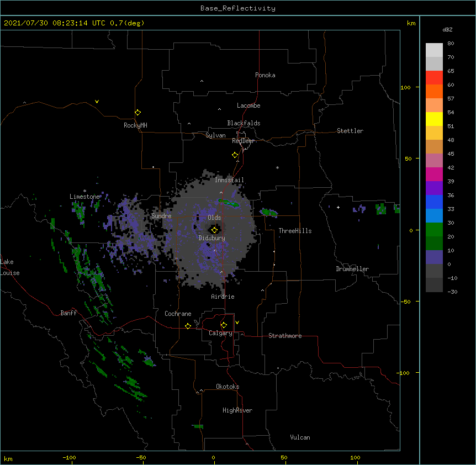The width and height of the screenshot is (476, 465).
Task: Click the Vulcan town label
Action: coord(300,437)
